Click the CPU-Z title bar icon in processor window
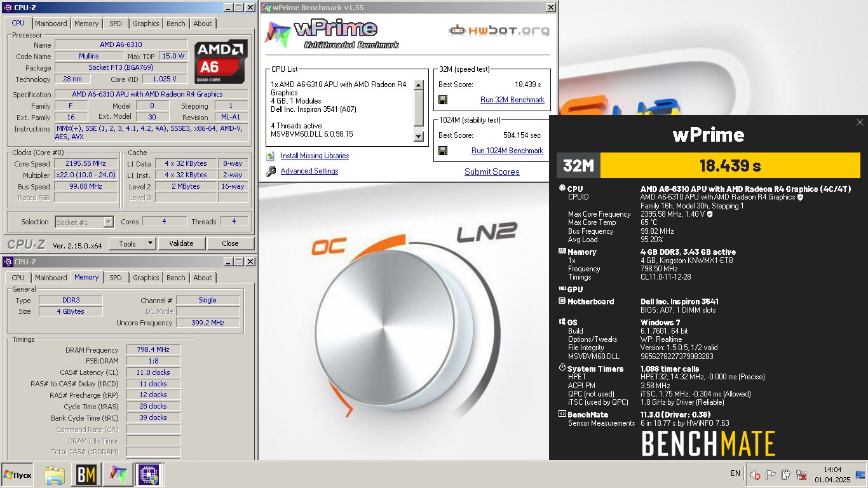Viewport: 868px width, 488px height. (x=8, y=8)
